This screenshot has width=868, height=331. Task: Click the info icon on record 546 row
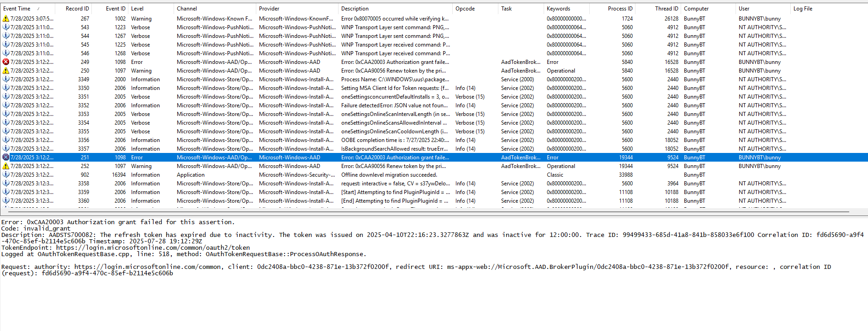(6, 53)
